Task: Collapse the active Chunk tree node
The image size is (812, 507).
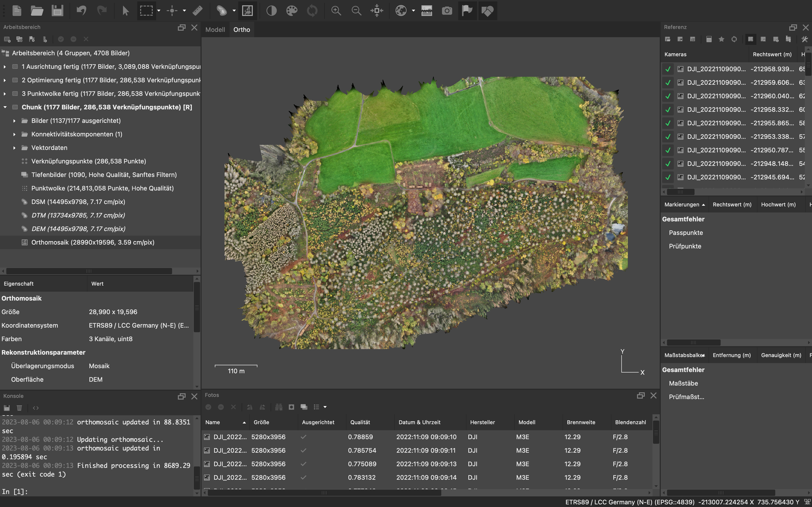Action: (x=5, y=107)
